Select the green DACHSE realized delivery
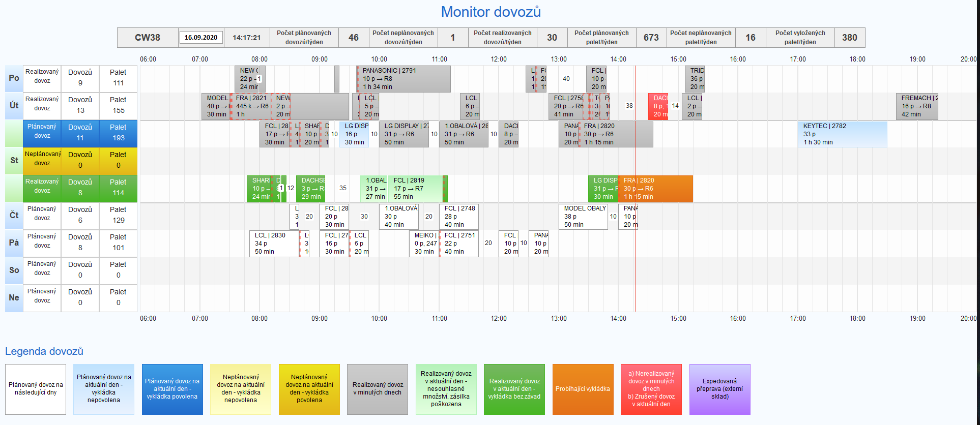Screen dimensions: 980x425 (x=310, y=189)
